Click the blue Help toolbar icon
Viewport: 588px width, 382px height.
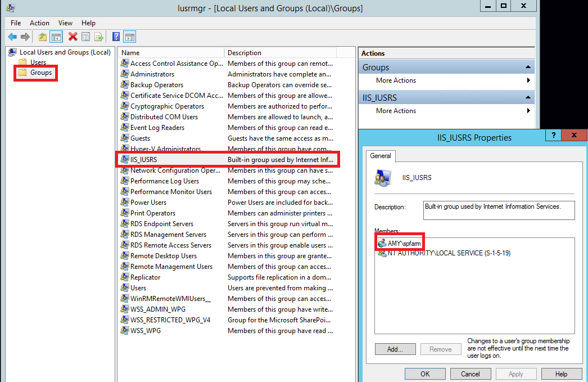point(116,37)
